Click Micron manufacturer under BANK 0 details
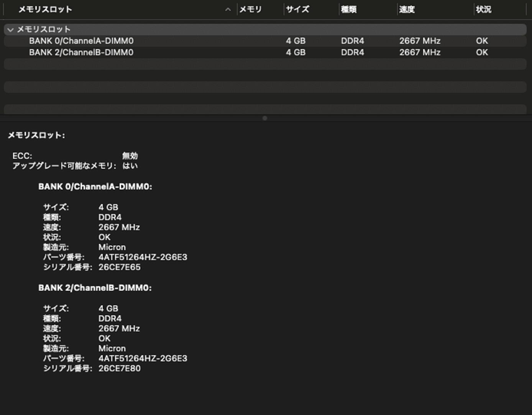The width and height of the screenshot is (532, 415). coord(112,247)
